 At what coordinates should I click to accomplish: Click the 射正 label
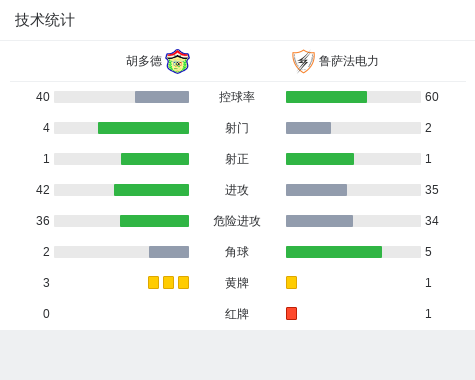237,159
